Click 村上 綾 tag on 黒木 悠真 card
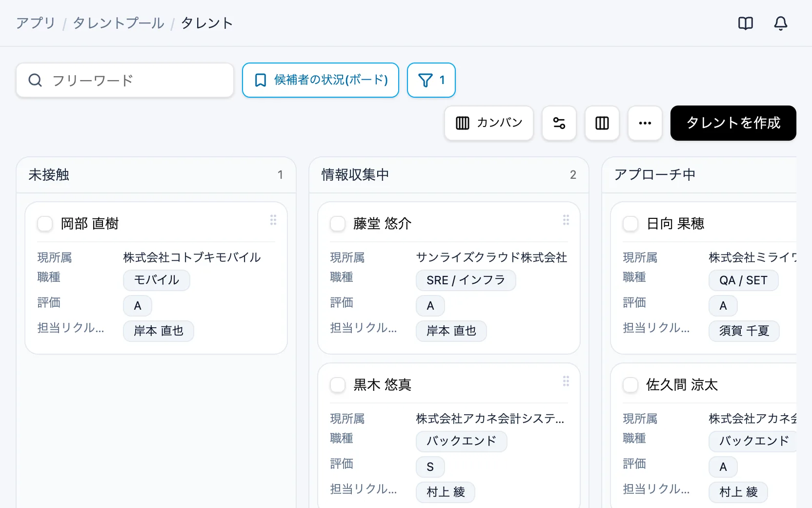This screenshot has width=812, height=508. point(446,492)
